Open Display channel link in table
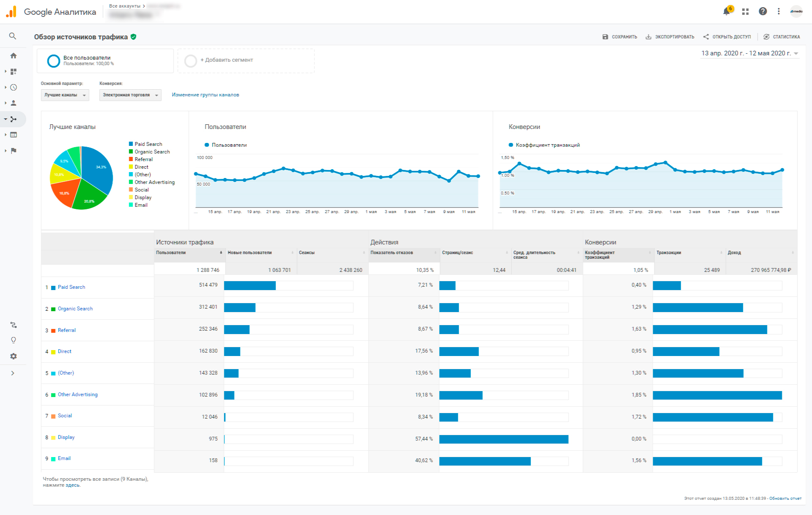 tap(66, 437)
